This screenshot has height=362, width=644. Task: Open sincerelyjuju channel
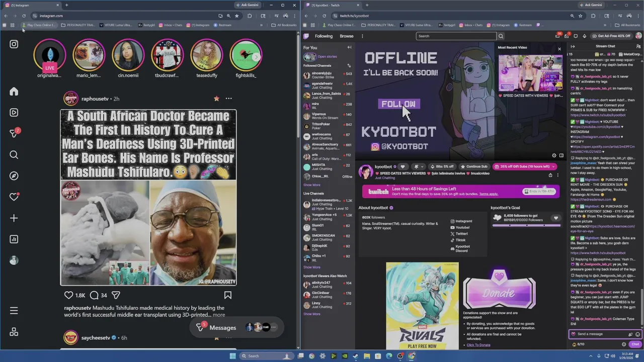pyautogui.click(x=328, y=75)
